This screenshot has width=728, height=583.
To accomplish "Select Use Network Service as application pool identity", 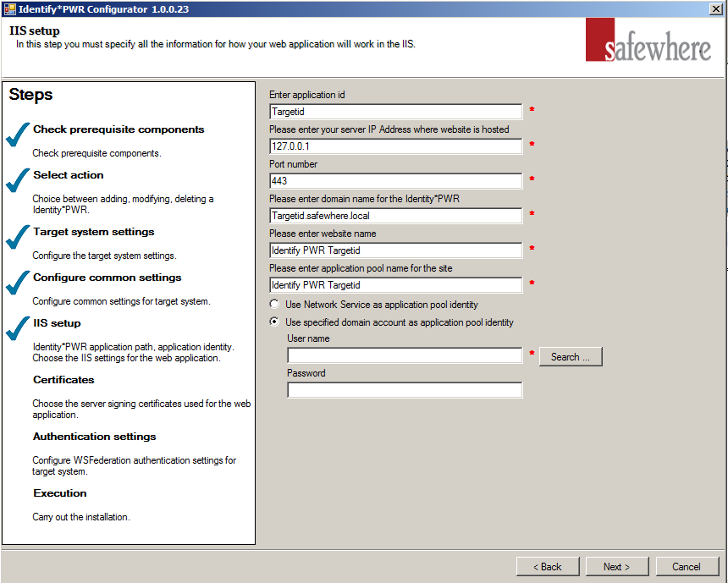I will pos(274,304).
